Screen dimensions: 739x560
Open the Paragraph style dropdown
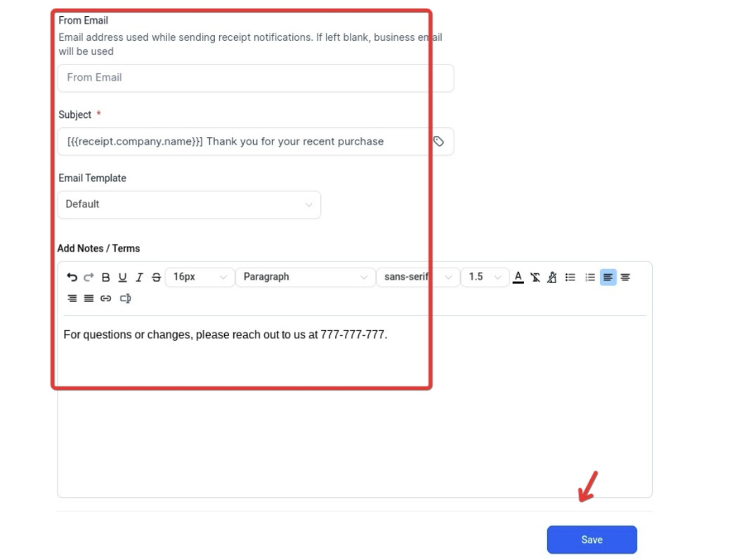pyautogui.click(x=306, y=277)
